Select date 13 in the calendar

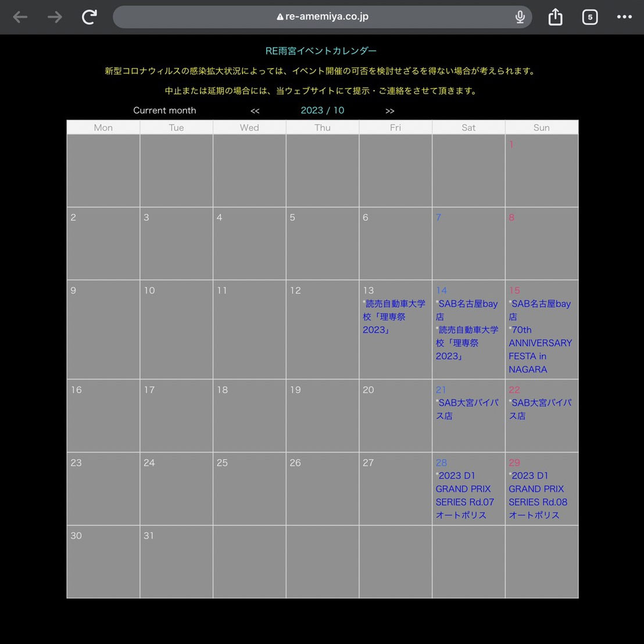click(368, 291)
